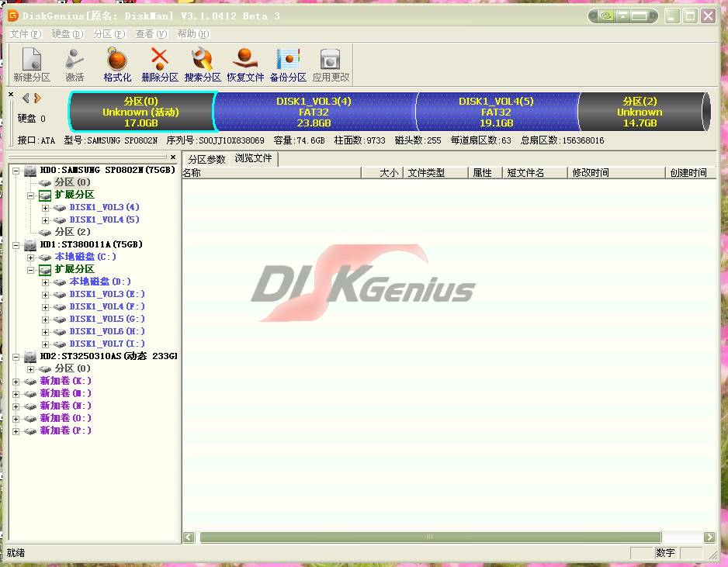Image resolution: width=728 pixels, height=567 pixels.
Task: Select DISK1_VOL7 (I:) in tree
Action: [x=107, y=344]
